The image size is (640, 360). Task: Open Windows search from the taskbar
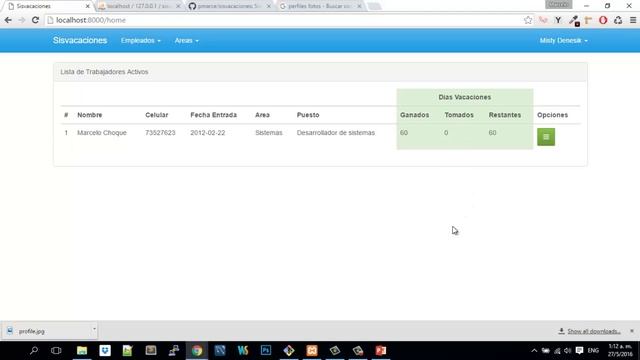[x=34, y=351]
